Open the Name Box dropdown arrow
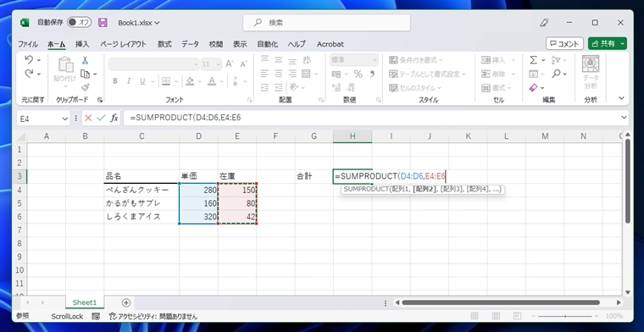 (x=65, y=119)
